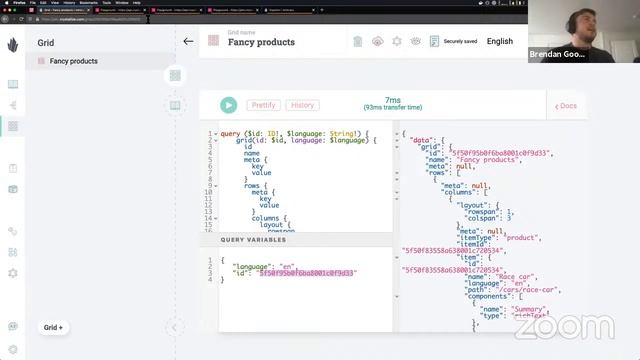640x360 pixels.
Task: Edit the Fancy products grid name field
Action: coord(261,42)
